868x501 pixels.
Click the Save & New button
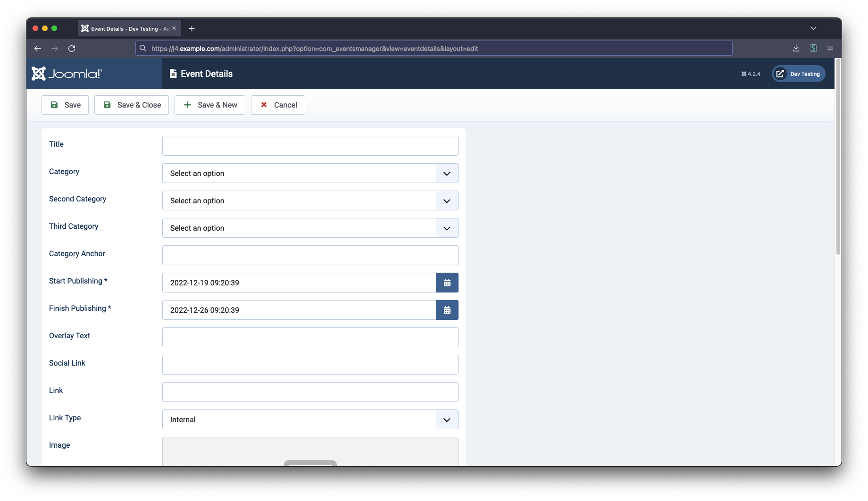point(210,105)
